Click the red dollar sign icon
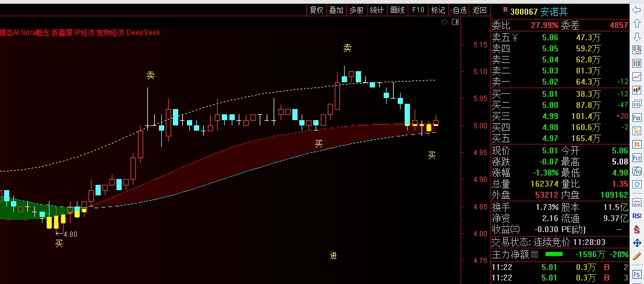 (x=637, y=229)
